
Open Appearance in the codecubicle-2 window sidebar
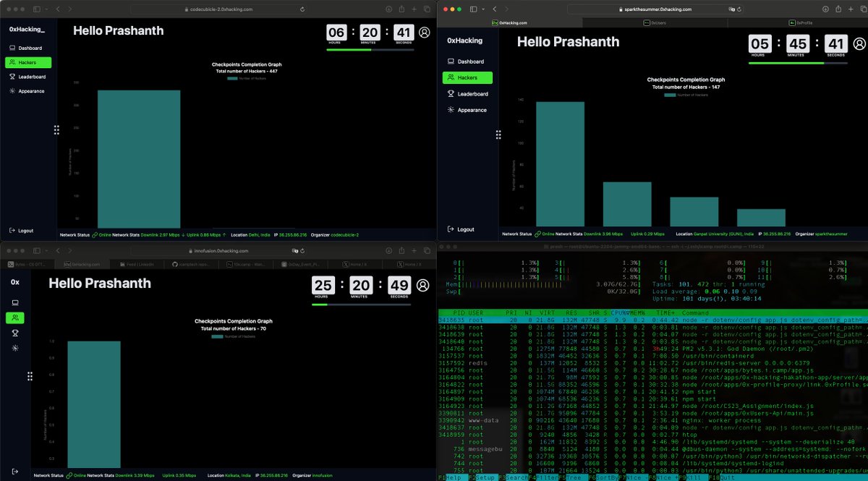(x=27, y=91)
